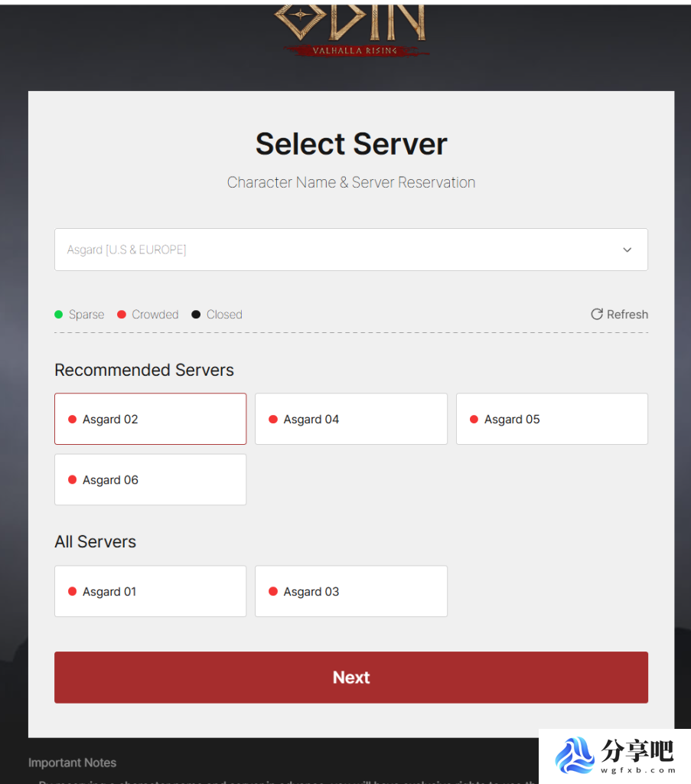The image size is (691, 784).
Task: Select the Asgard 04 server
Action: pos(350,419)
